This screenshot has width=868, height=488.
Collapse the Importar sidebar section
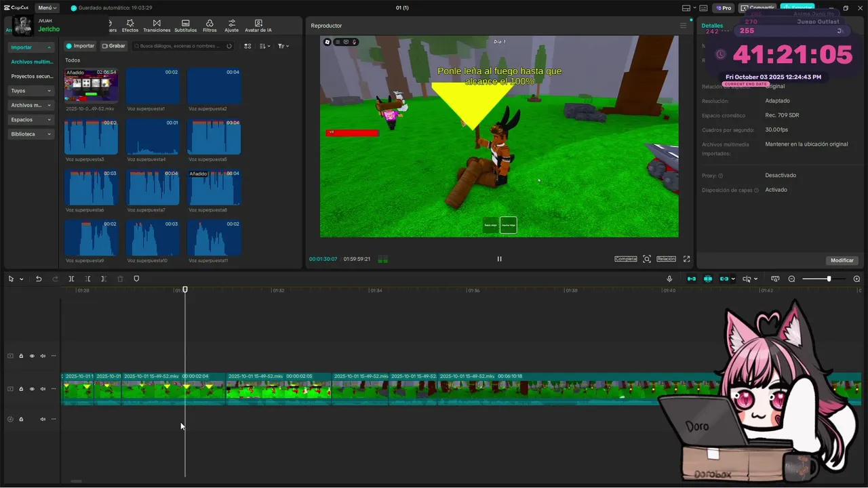(31, 47)
